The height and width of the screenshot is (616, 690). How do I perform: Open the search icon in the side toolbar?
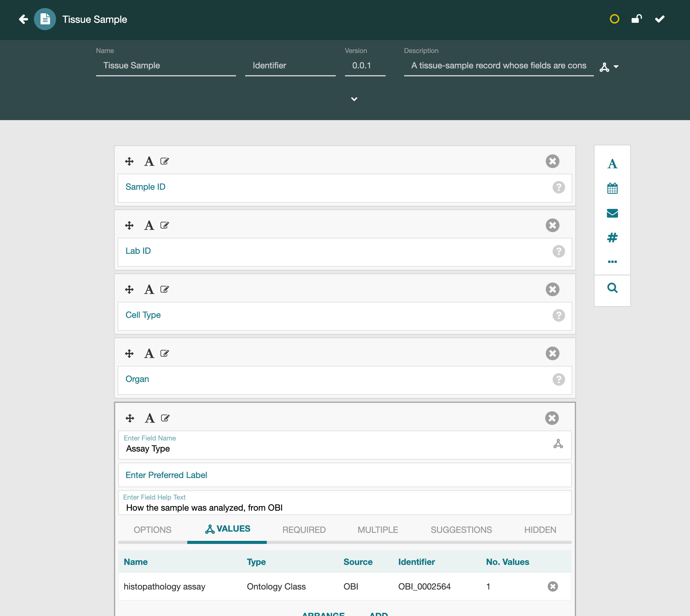612,288
